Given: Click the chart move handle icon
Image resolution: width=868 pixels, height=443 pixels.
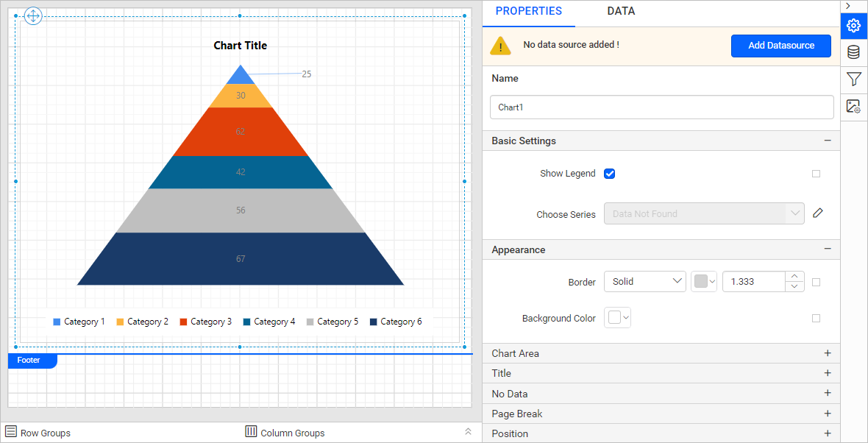Looking at the screenshot, I should 33,16.
